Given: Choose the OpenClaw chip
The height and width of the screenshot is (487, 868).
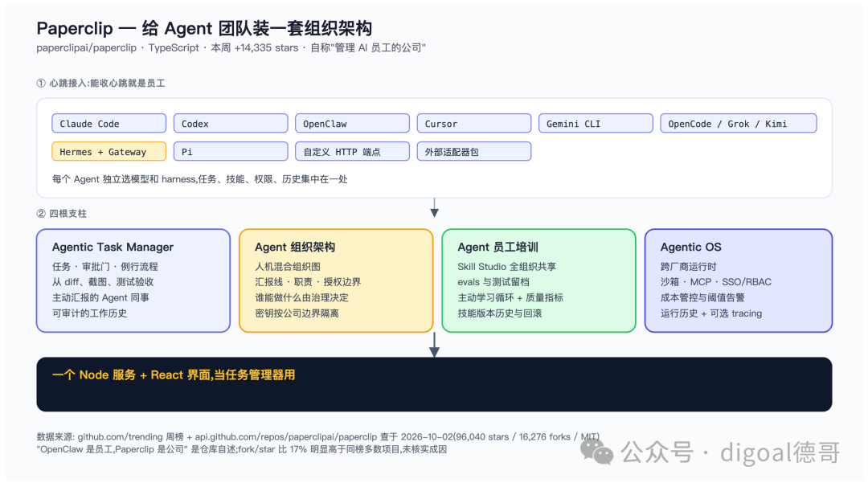Looking at the screenshot, I should 353,124.
